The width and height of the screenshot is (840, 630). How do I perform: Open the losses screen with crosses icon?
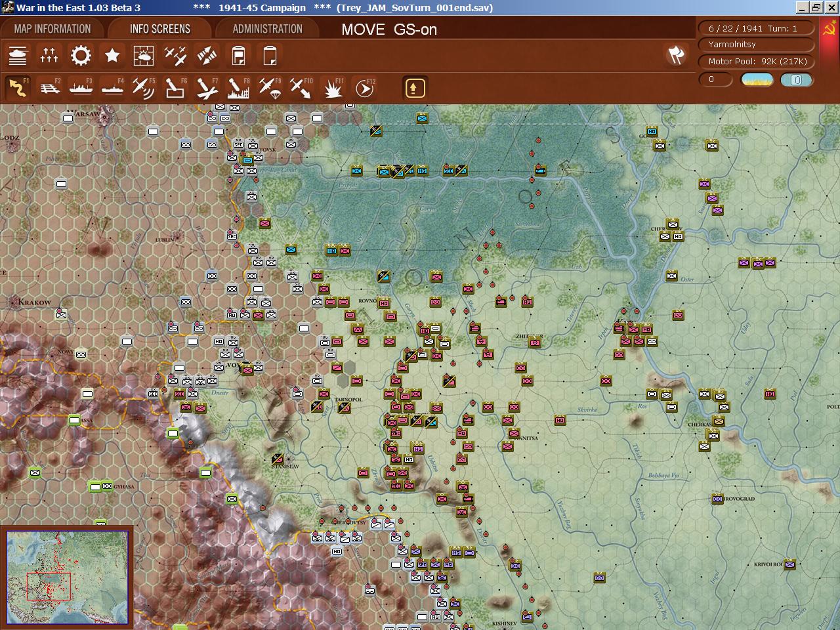pos(49,56)
